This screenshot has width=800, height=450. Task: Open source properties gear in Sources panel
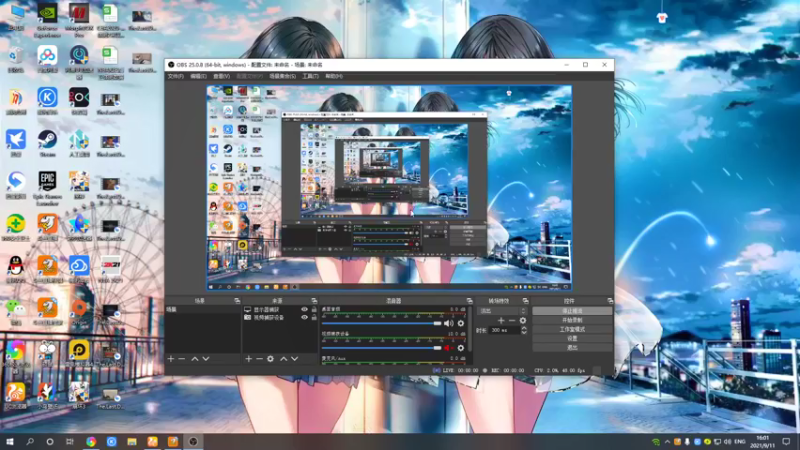pos(270,359)
